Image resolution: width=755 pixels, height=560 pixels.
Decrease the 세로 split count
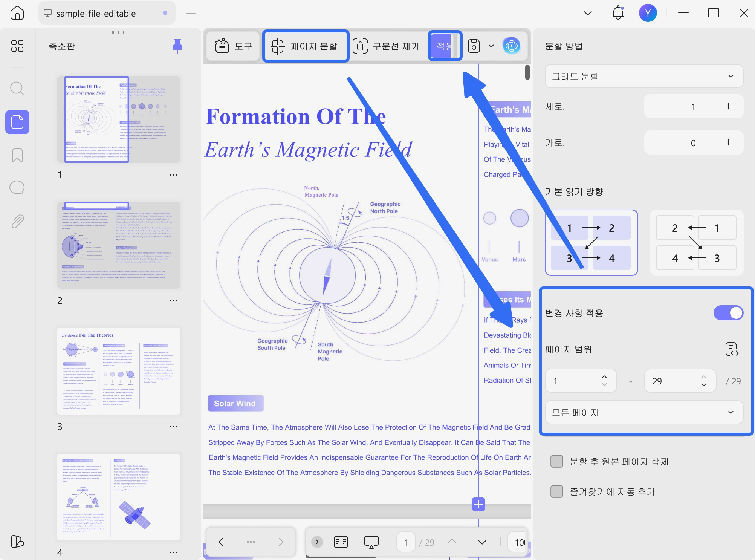659,106
